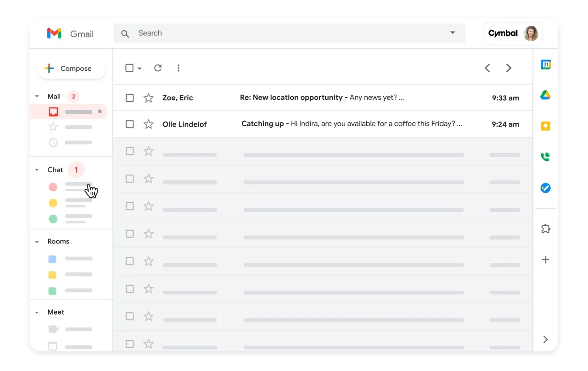The height and width of the screenshot is (371, 588).
Task: Click the Mail section label
Action: [x=54, y=97]
